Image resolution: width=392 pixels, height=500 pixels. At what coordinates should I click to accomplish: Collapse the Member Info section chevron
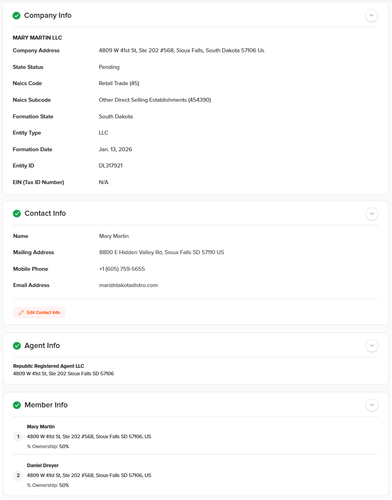pos(372,405)
